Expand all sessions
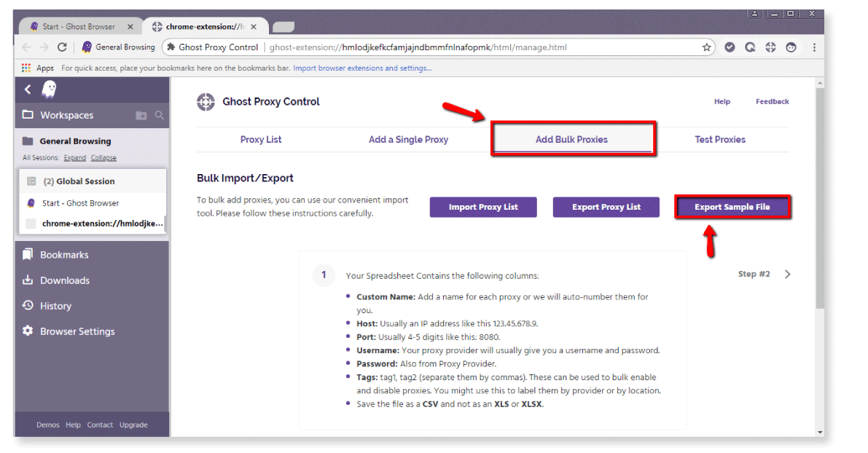The image size is (868, 453). click(x=74, y=158)
